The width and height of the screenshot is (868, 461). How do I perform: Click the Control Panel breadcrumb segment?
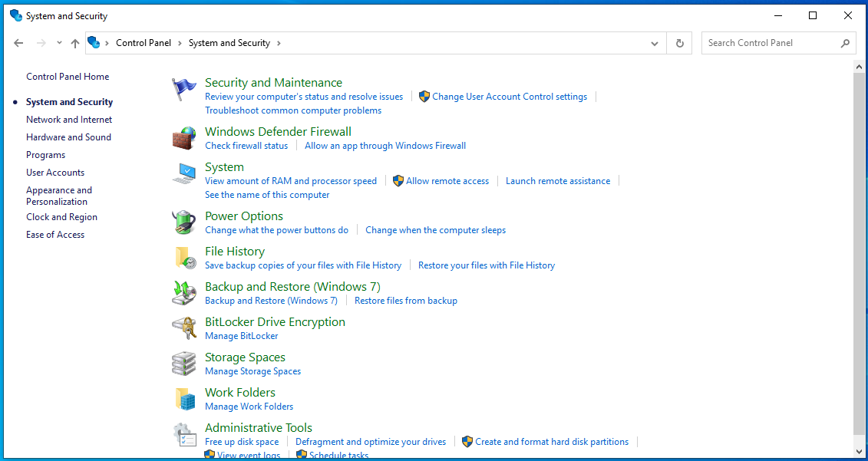(x=144, y=43)
